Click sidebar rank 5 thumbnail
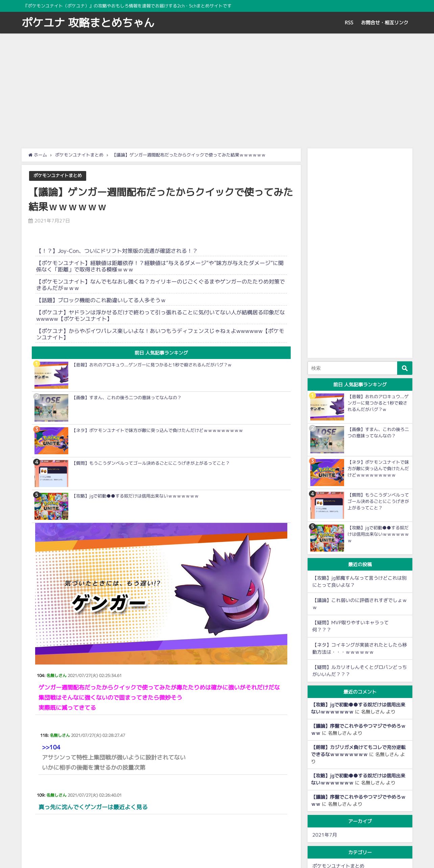This screenshot has height=868, width=434. coord(327,538)
